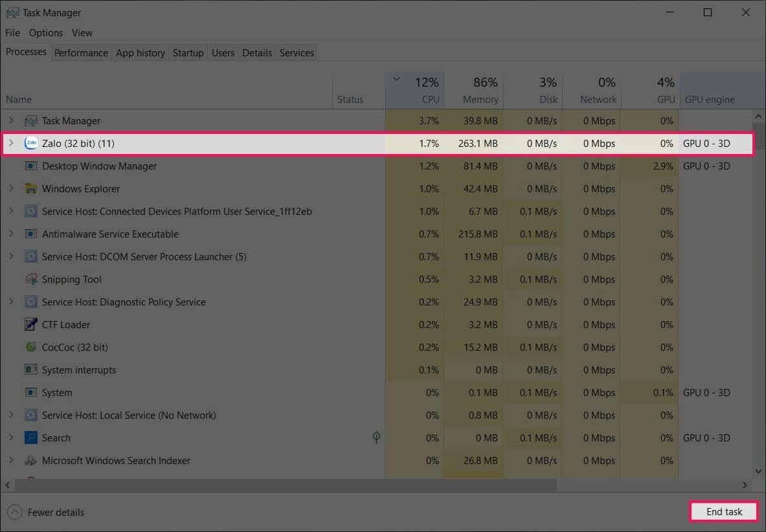Expand the Windows Explorer process group
This screenshot has width=766, height=532.
coord(11,188)
